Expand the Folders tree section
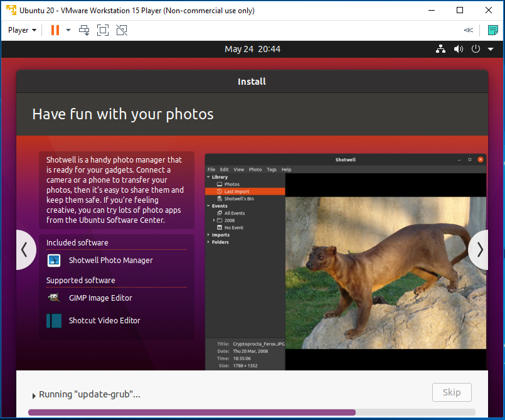Viewport: 505px width, 420px height. click(x=208, y=242)
